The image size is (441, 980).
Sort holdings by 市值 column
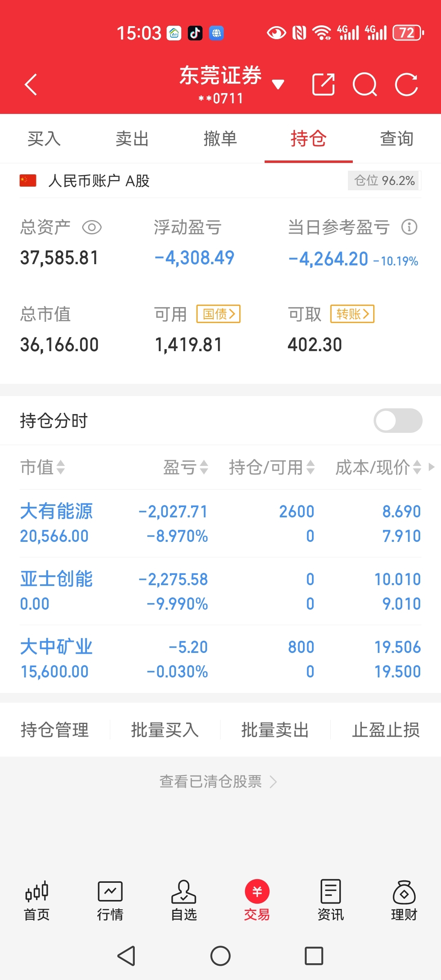pos(42,467)
